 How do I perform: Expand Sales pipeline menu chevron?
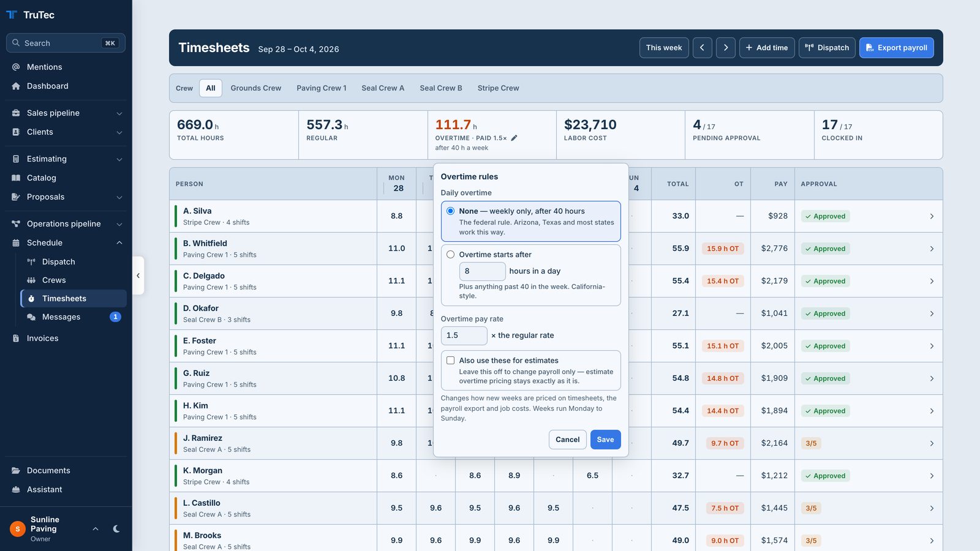coord(119,113)
